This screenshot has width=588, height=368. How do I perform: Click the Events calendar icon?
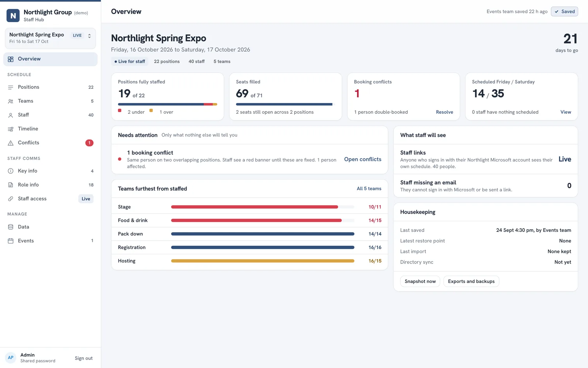click(x=11, y=241)
